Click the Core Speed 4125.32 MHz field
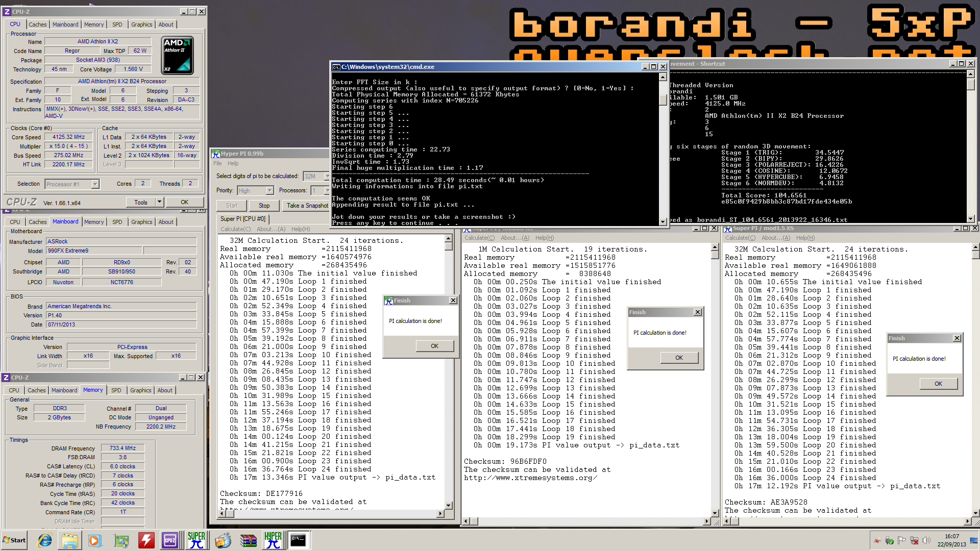 pyautogui.click(x=68, y=137)
